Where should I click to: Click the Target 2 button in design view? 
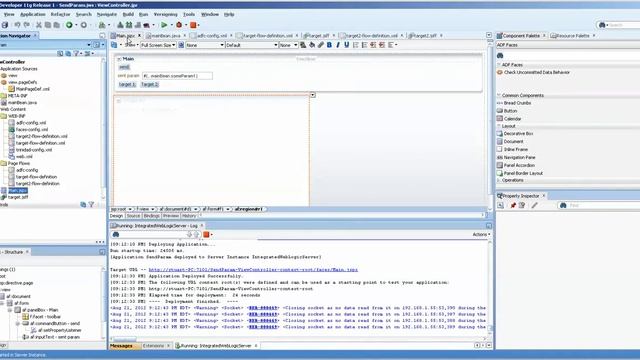pos(149,84)
